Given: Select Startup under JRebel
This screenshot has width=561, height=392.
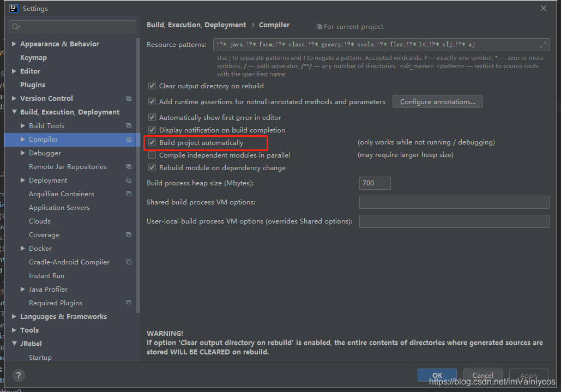Looking at the screenshot, I should (40, 357).
